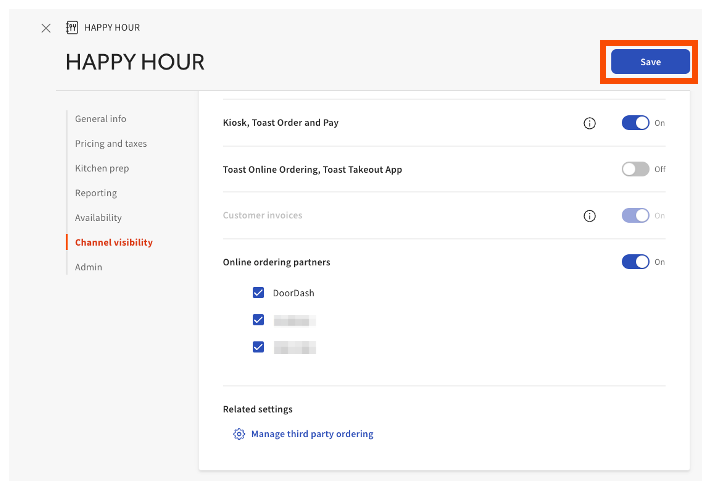Uncheck the DoorDash checkbox
The width and height of the screenshot is (716, 496).
(258, 293)
